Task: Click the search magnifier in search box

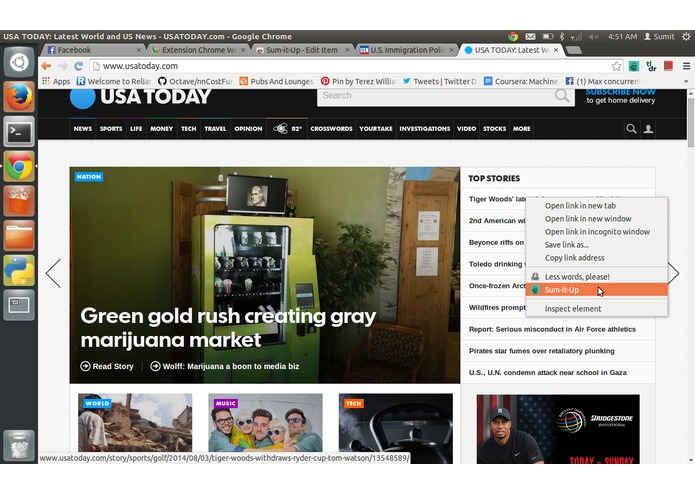Action: (562, 95)
